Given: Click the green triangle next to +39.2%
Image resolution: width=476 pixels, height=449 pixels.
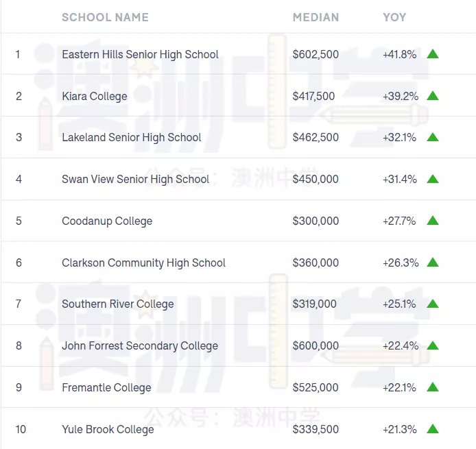Looking at the screenshot, I should pyautogui.click(x=433, y=96).
